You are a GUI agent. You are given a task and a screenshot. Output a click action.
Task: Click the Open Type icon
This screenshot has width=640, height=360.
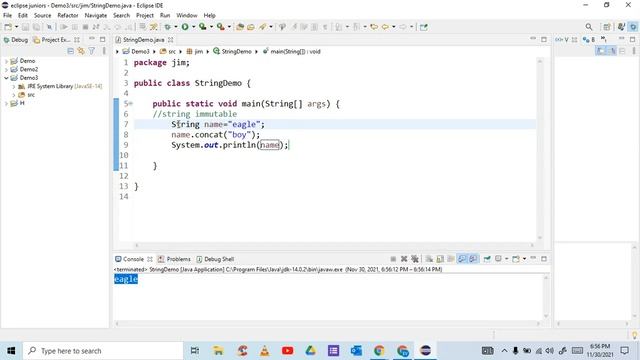pyautogui.click(x=251, y=27)
